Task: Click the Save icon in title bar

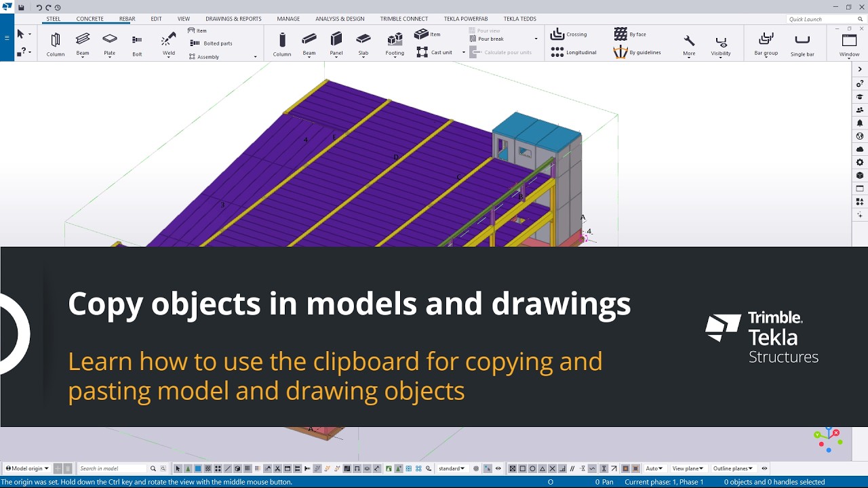Action: click(22, 7)
